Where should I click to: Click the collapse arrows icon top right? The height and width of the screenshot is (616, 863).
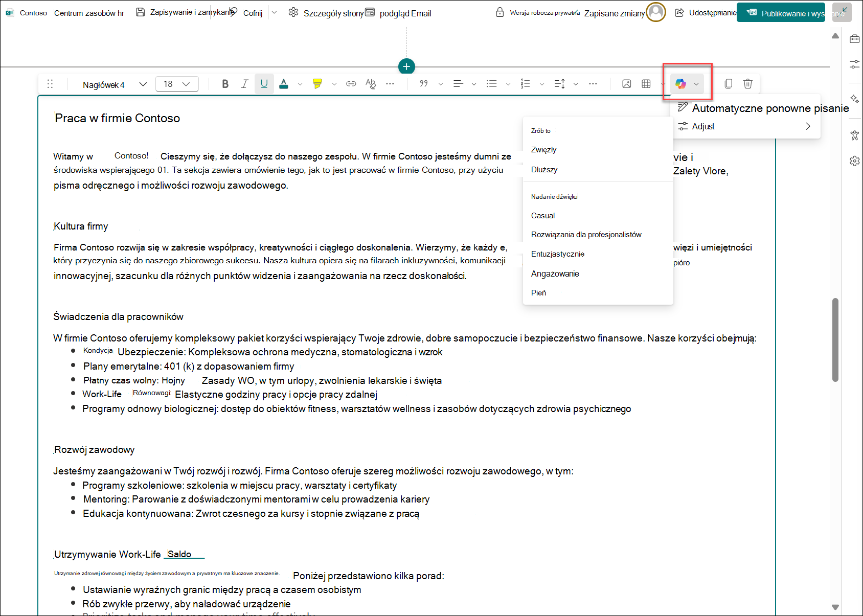click(842, 12)
